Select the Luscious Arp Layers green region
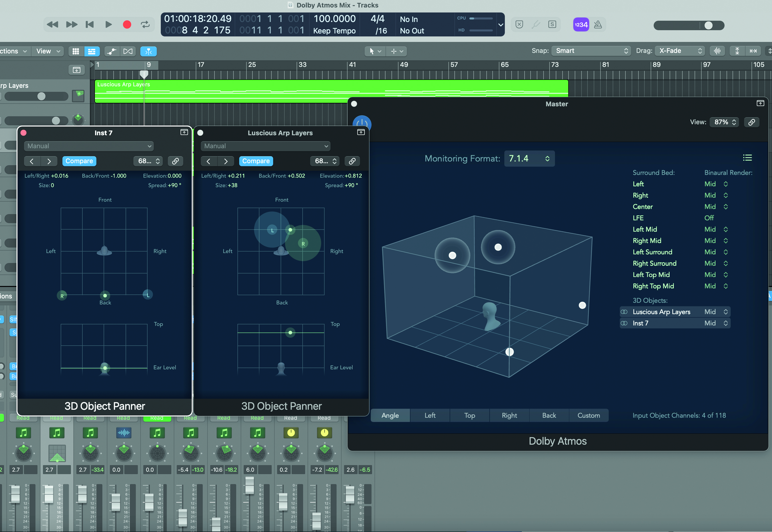This screenshot has height=532, width=772. point(332,91)
